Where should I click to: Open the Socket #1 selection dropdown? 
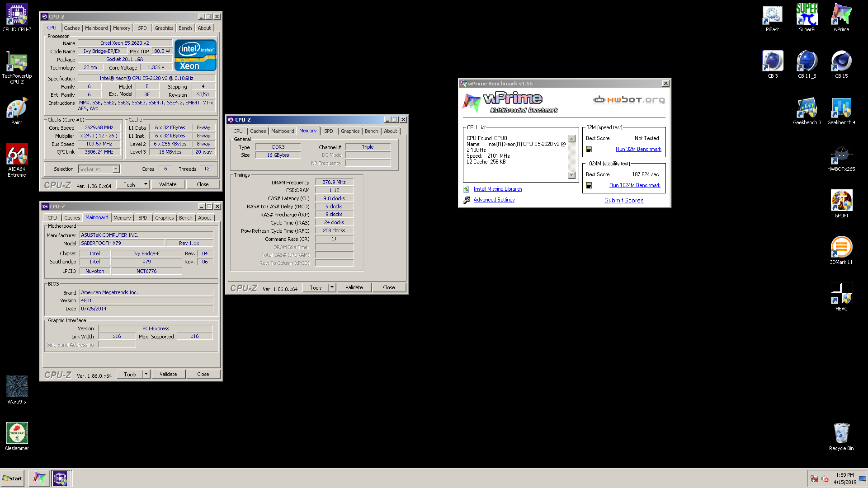[116, 169]
